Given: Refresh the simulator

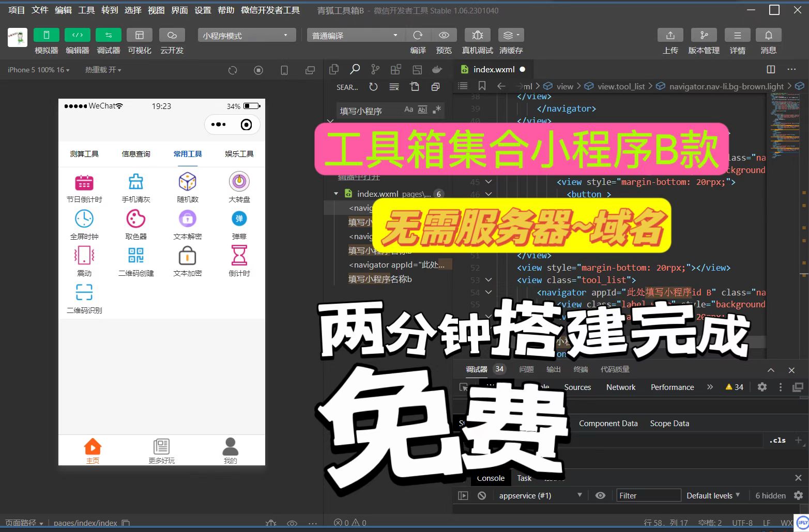Looking at the screenshot, I should click(233, 70).
